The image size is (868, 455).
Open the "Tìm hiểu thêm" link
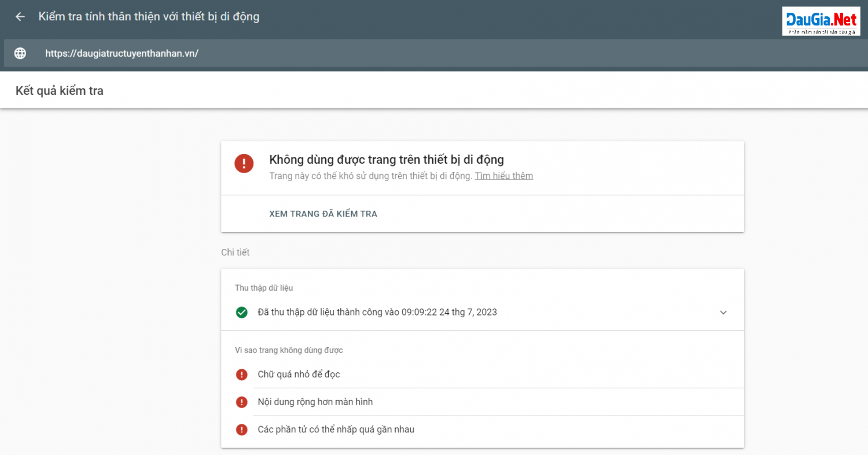[503, 176]
